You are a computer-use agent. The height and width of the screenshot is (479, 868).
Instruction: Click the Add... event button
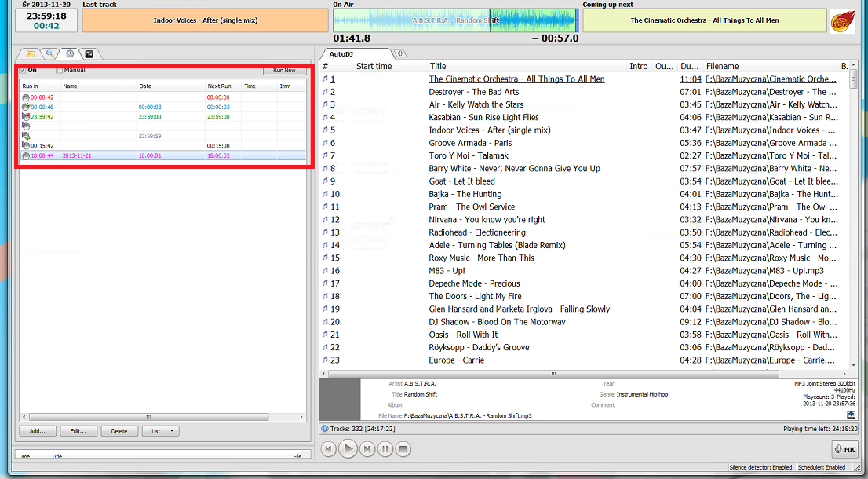[x=38, y=431]
